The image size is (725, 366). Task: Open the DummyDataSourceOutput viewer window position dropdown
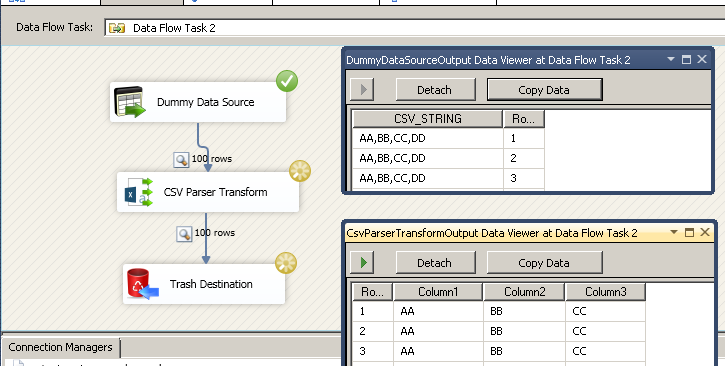point(671,59)
